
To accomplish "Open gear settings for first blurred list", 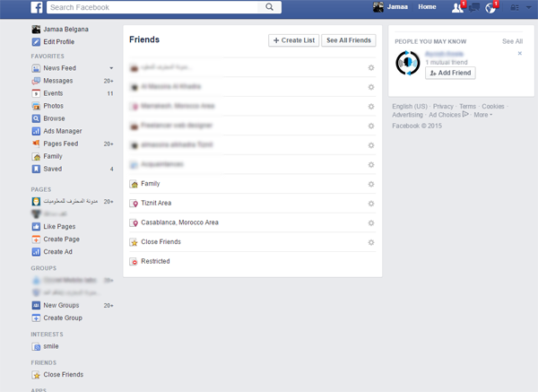I will pyautogui.click(x=371, y=67).
